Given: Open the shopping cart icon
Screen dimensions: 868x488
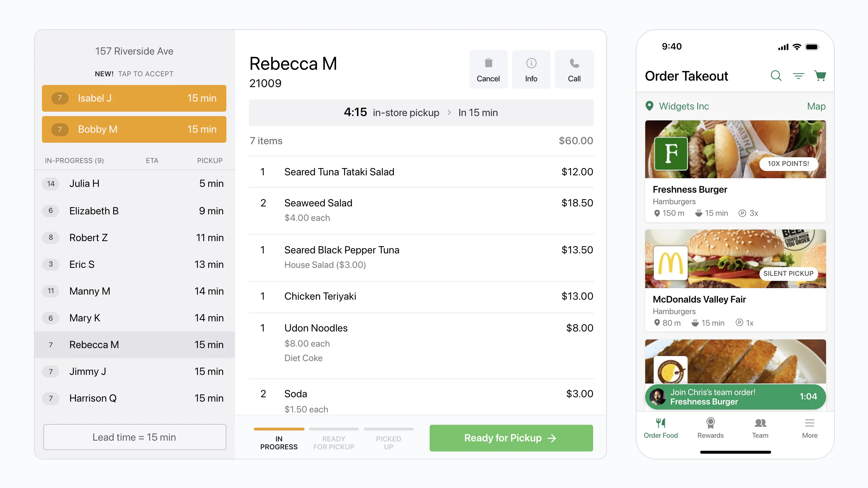Looking at the screenshot, I should [x=820, y=76].
